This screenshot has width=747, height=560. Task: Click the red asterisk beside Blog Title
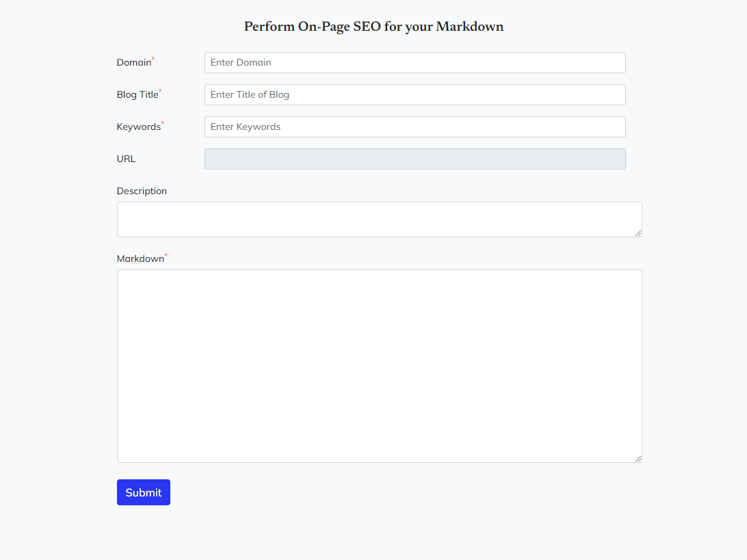click(x=160, y=92)
